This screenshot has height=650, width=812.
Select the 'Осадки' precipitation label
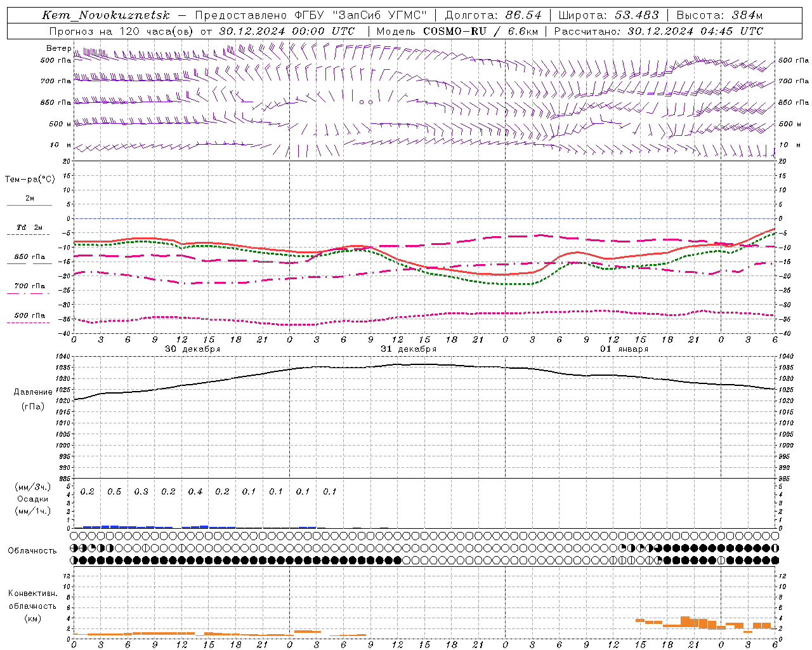(32, 499)
